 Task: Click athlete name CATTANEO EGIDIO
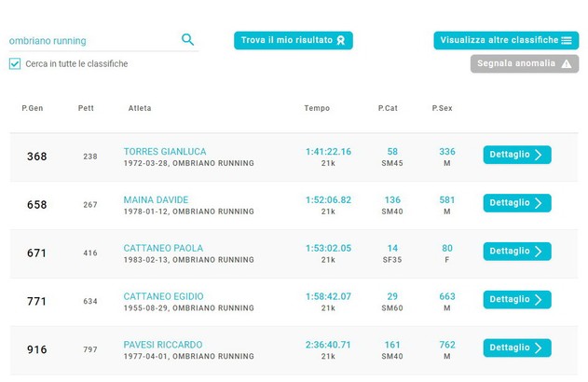tap(163, 296)
